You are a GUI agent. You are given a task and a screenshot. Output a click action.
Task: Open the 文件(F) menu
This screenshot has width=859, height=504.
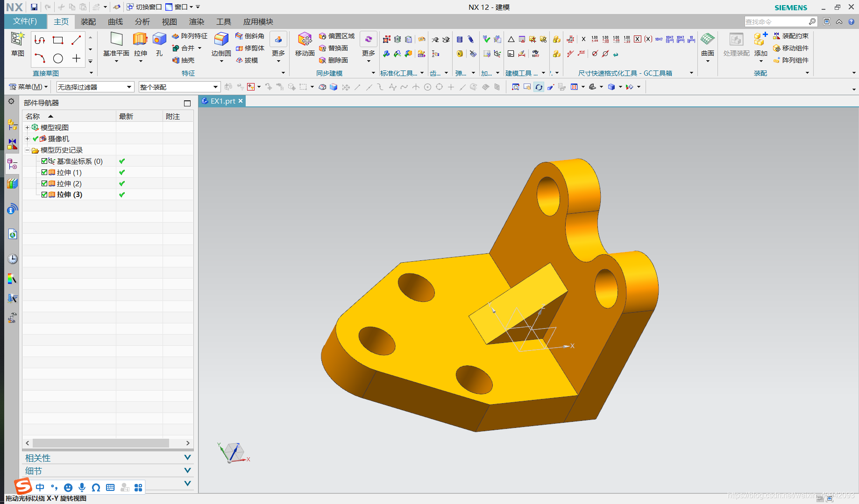pyautogui.click(x=25, y=21)
